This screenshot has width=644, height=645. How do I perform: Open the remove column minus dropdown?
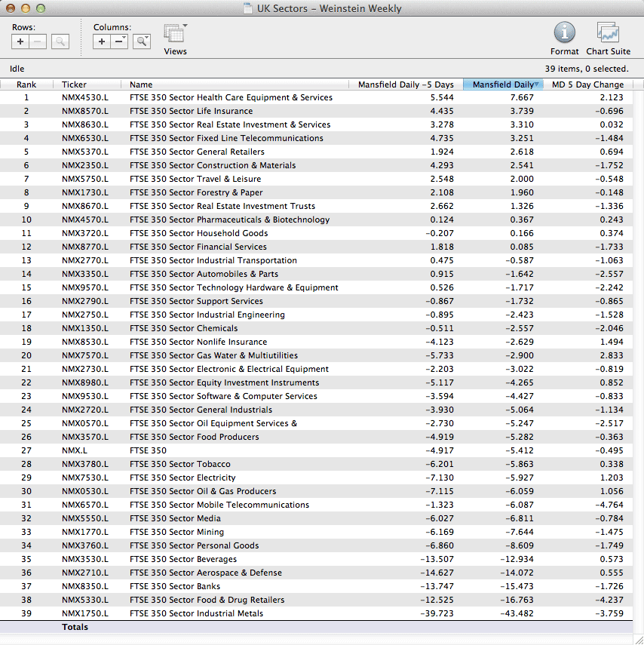click(120, 41)
